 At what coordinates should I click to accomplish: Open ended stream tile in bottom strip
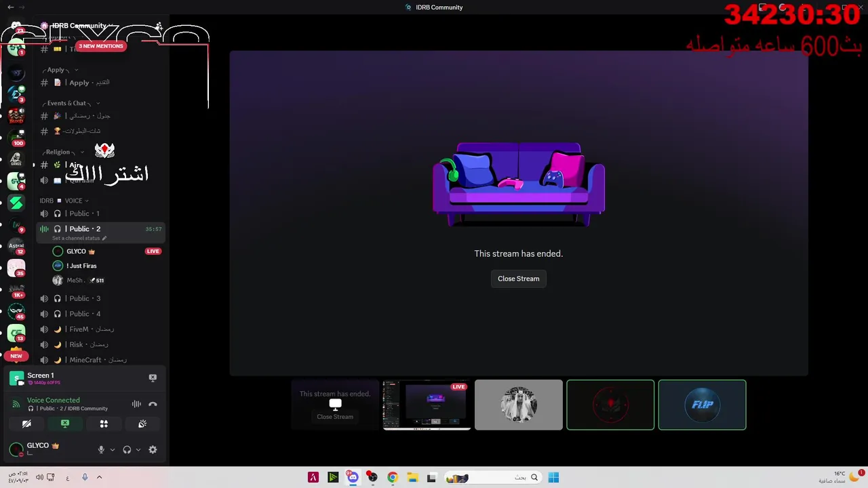335,405
